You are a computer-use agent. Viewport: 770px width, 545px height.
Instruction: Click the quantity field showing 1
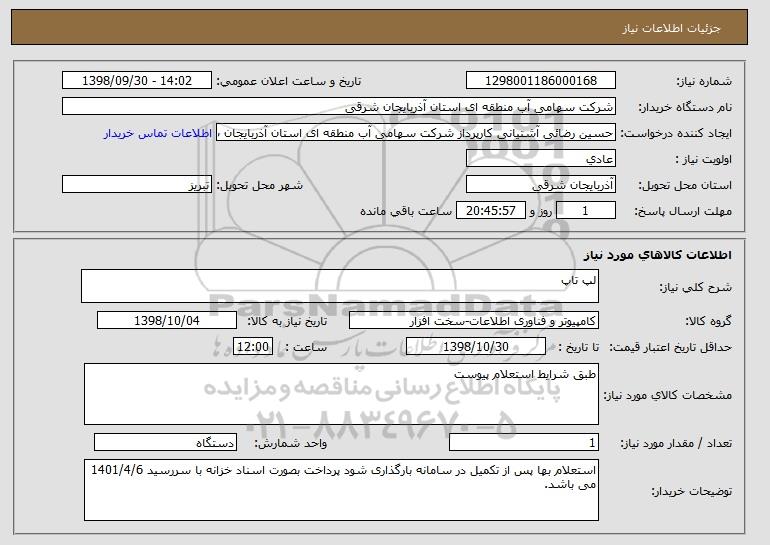pyautogui.click(x=524, y=442)
